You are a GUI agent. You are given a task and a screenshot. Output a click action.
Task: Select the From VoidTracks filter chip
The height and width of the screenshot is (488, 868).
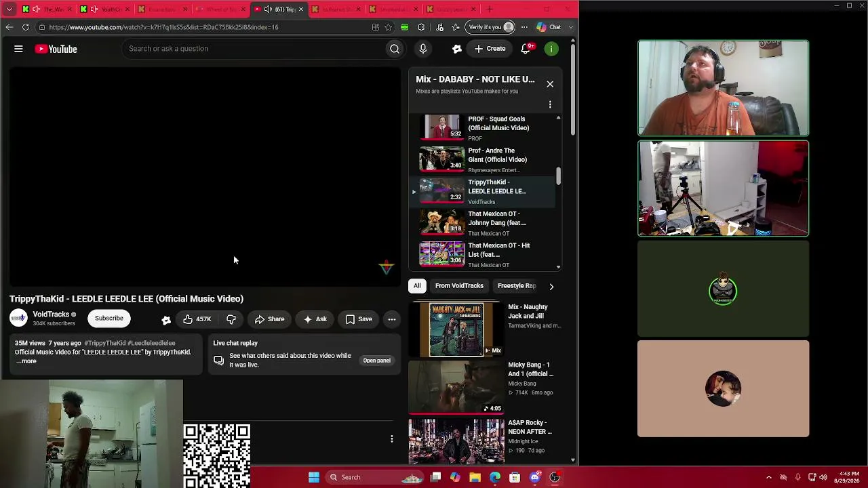coord(459,286)
